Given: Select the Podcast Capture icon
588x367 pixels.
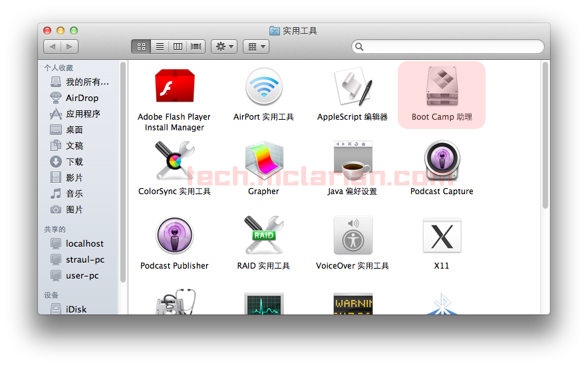Looking at the screenshot, I should pyautogui.click(x=442, y=160).
